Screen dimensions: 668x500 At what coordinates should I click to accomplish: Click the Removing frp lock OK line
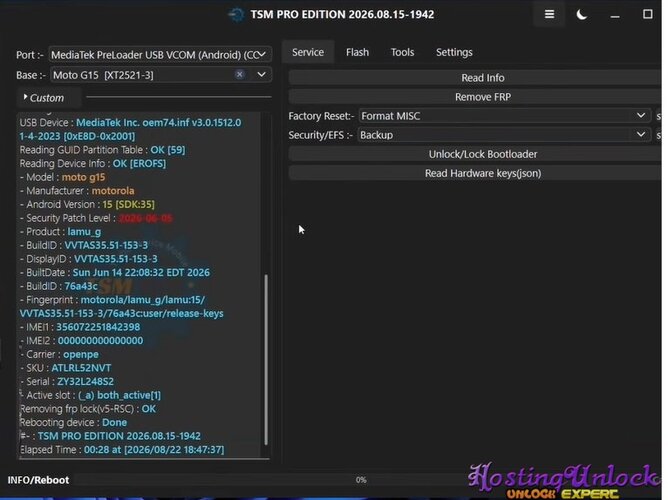(88, 409)
